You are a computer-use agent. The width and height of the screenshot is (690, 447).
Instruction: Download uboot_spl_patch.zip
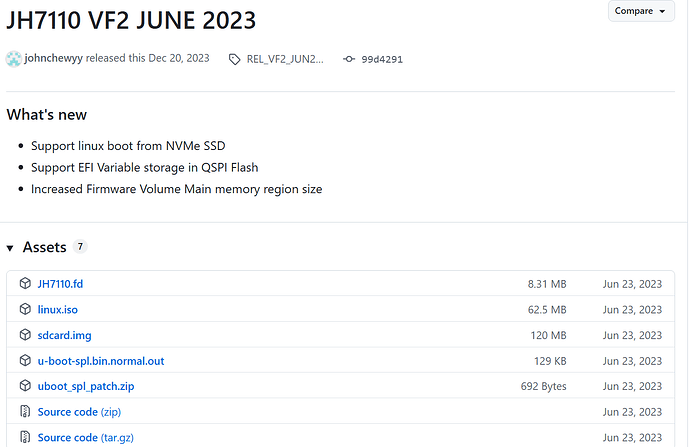(x=86, y=386)
